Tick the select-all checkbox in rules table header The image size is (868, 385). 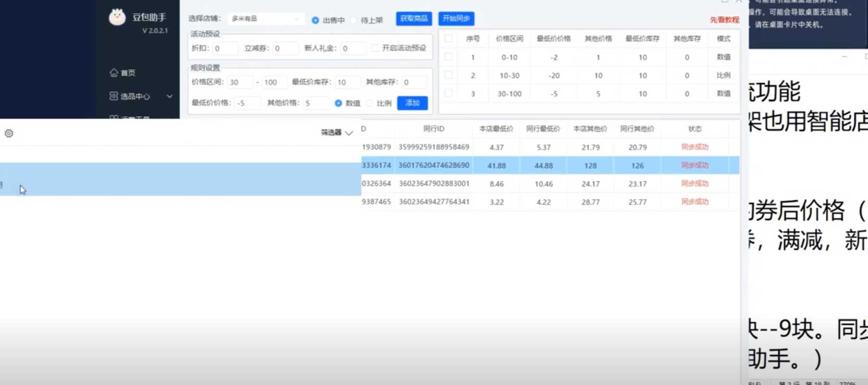click(x=448, y=39)
